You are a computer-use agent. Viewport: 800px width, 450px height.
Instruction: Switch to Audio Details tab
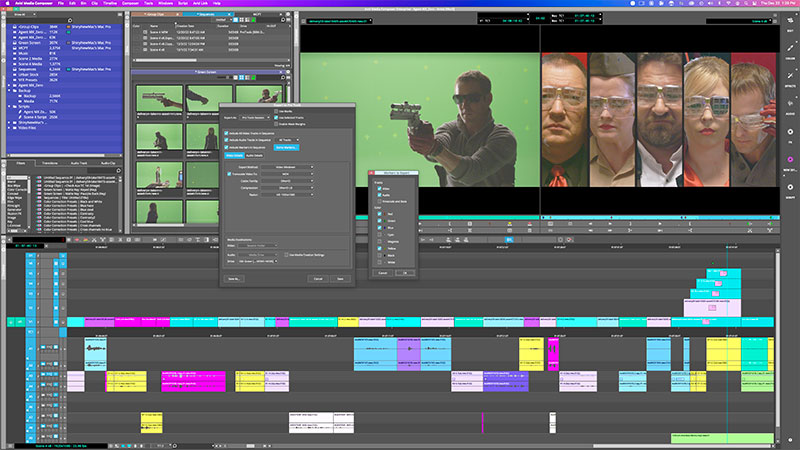(x=254, y=155)
